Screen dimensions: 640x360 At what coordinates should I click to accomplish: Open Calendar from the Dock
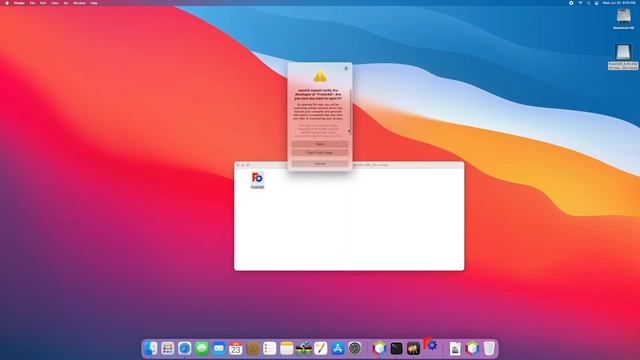[236, 348]
